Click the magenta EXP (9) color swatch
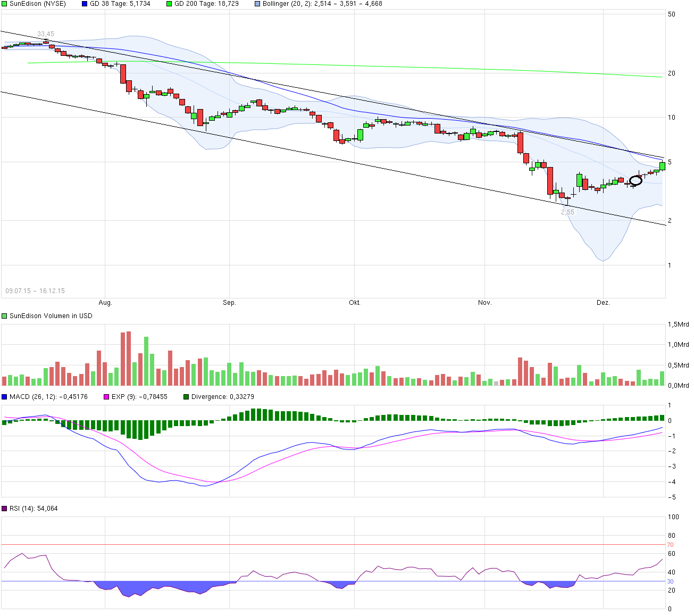The width and height of the screenshot is (694, 616). pos(106,396)
